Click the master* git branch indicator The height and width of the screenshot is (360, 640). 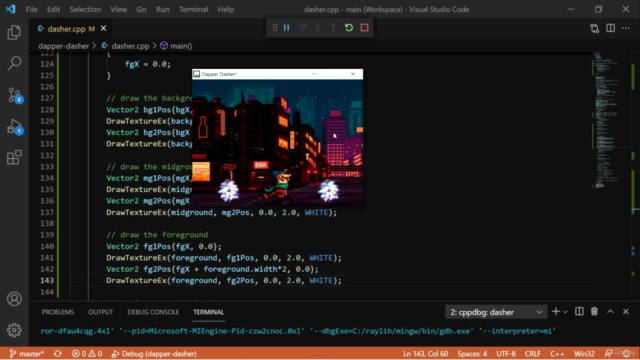(x=27, y=353)
